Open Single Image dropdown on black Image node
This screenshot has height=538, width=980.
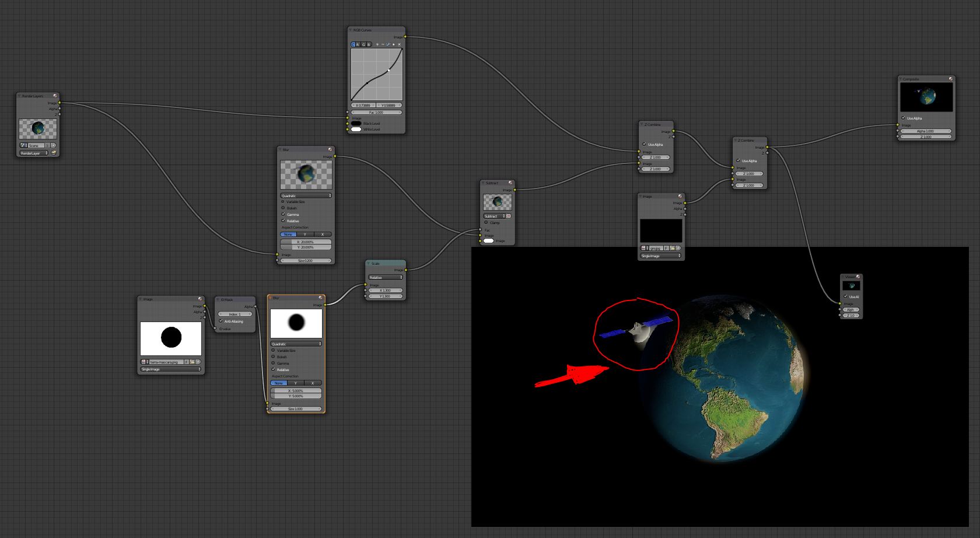pyautogui.click(x=661, y=256)
